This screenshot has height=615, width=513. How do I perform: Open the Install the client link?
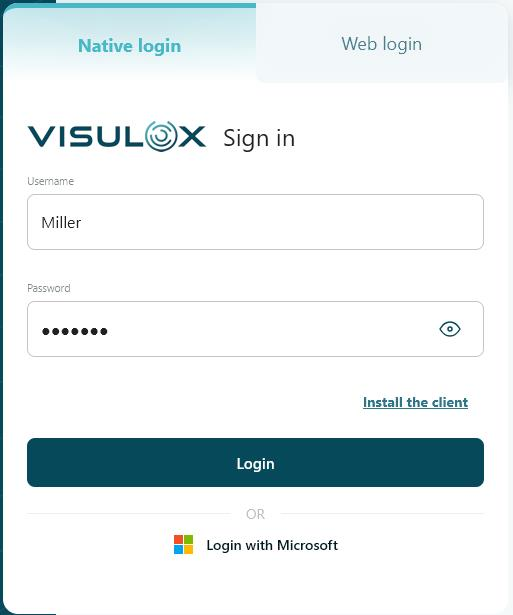(415, 402)
